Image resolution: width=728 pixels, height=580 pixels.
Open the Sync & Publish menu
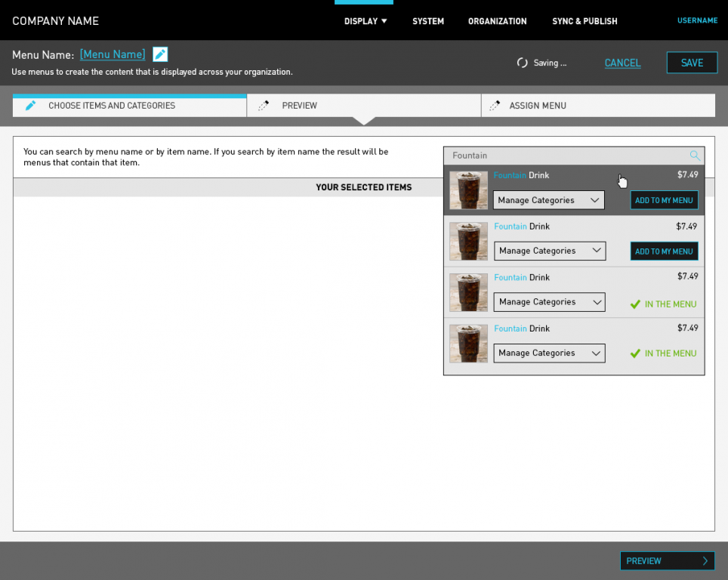click(585, 21)
